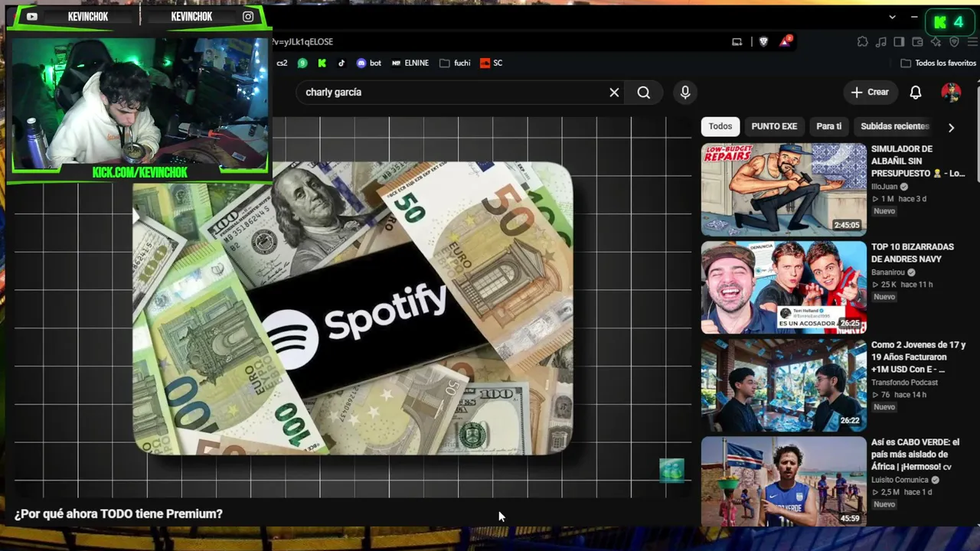Select the Todos filter chip
980x551 pixels.
720,126
